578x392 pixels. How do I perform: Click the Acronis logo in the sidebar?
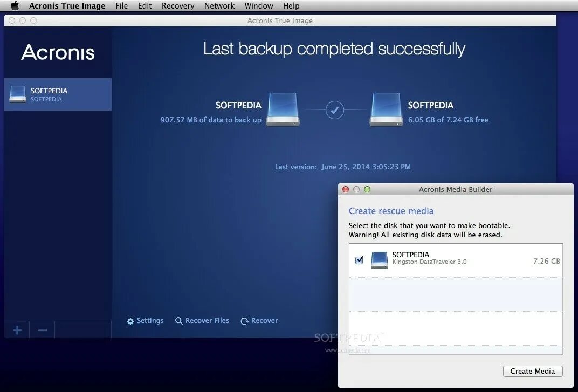pos(58,52)
